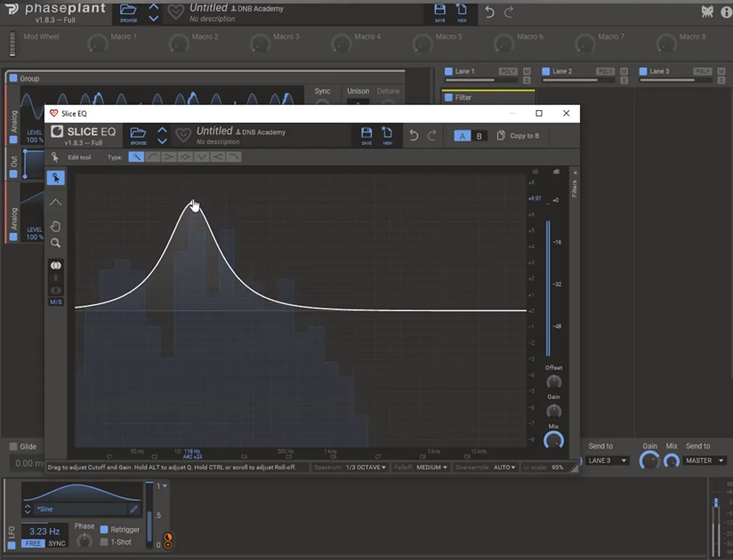The image size is (733, 560).
Task: Choose the stereo channel mode icon
Action: [x=56, y=266]
